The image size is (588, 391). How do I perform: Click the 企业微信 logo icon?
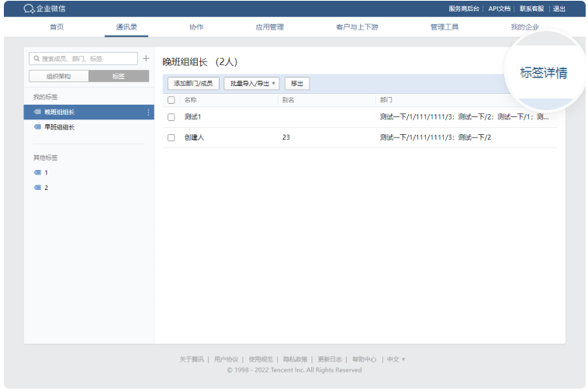(x=29, y=9)
